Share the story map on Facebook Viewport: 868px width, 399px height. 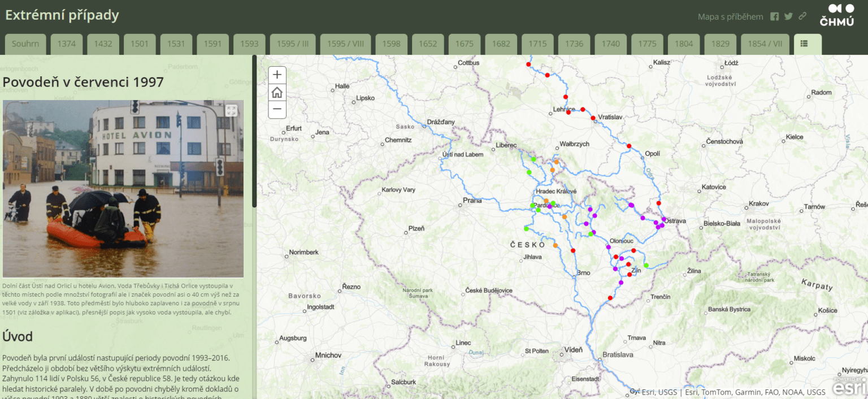click(x=775, y=16)
